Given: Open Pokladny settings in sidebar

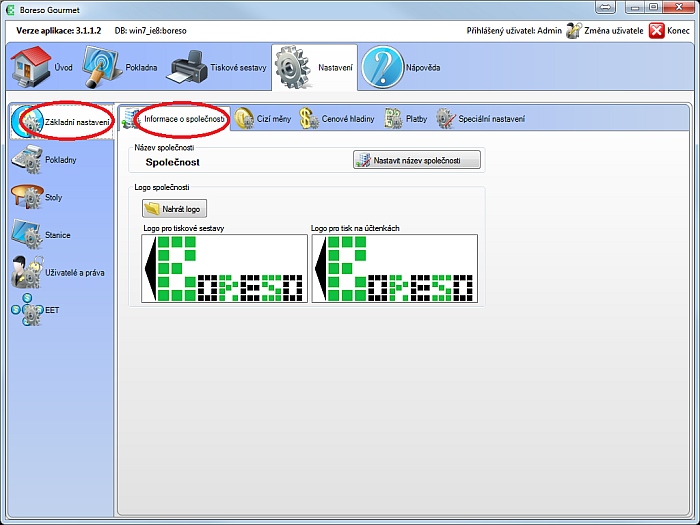Looking at the screenshot, I should [x=44, y=160].
